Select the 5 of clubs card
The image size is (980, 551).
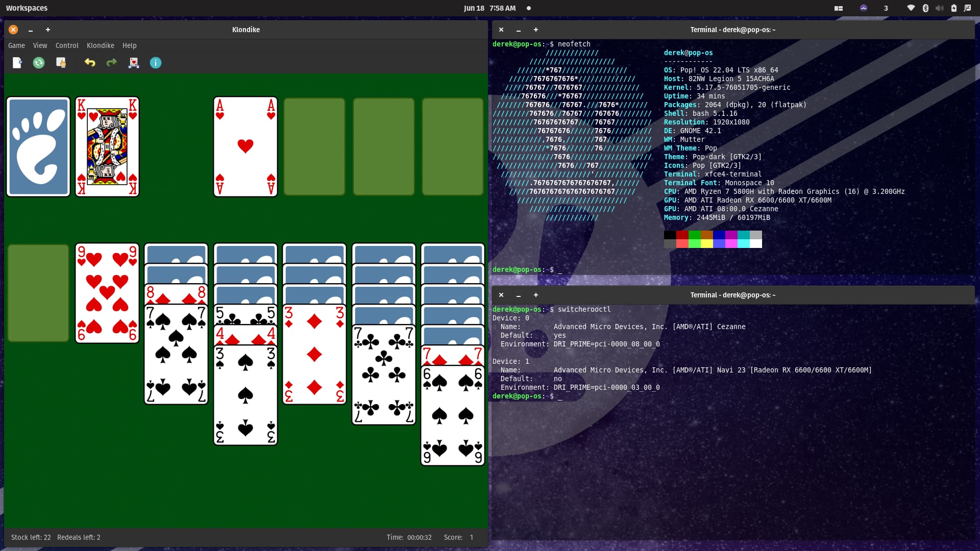tap(246, 314)
